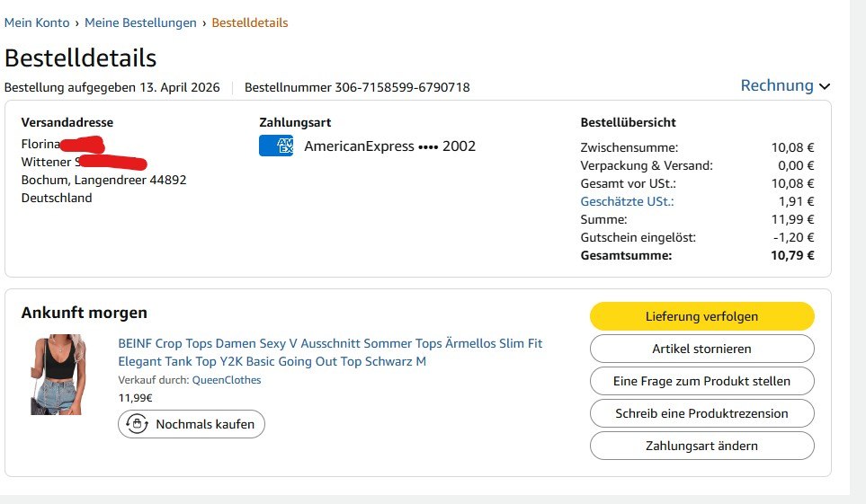Open the Geschätzte USt. link
Image resolution: width=866 pixels, height=504 pixels.
click(627, 201)
